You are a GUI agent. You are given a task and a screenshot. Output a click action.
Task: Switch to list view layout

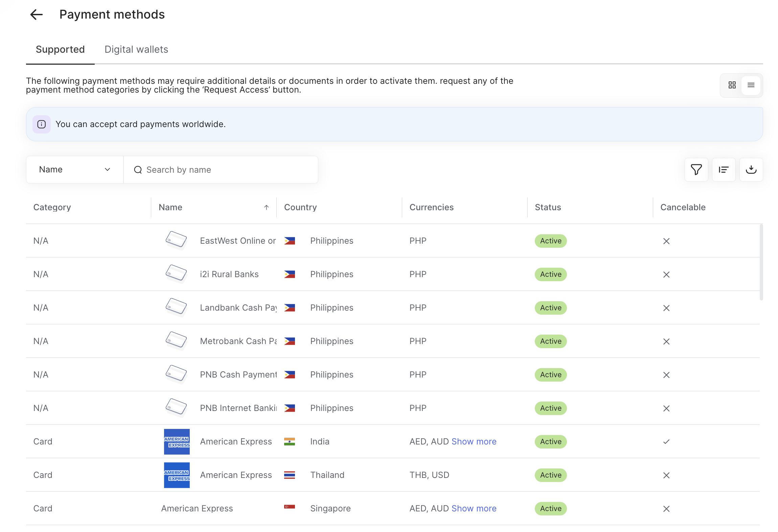pos(751,85)
